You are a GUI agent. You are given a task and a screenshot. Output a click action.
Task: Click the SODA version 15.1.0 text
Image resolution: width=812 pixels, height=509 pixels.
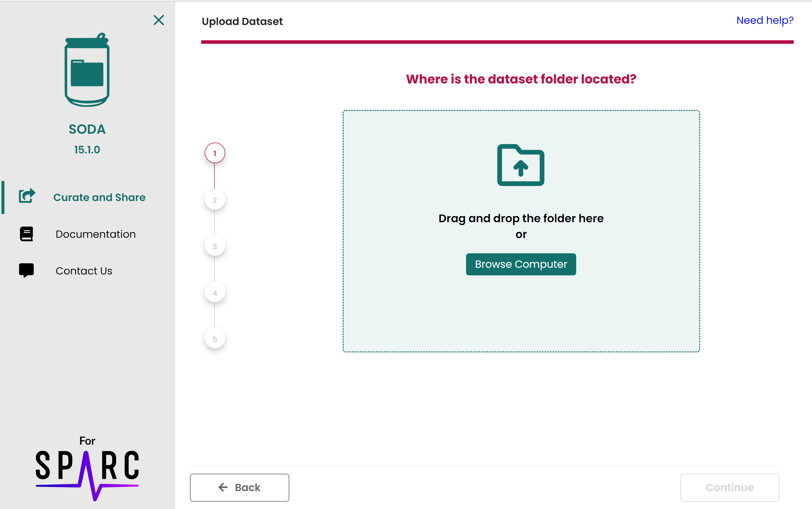(87, 150)
